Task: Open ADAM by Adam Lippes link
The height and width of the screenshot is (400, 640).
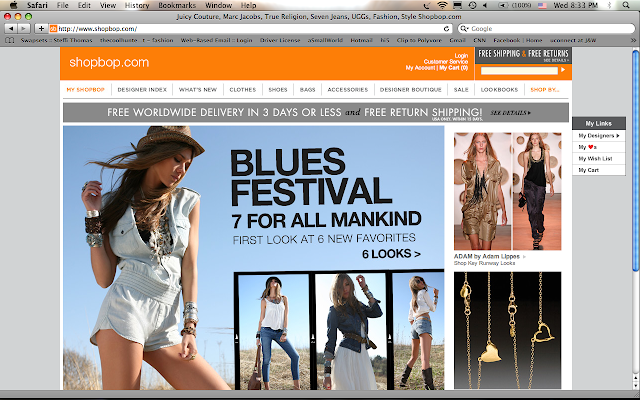Action: pos(487,256)
